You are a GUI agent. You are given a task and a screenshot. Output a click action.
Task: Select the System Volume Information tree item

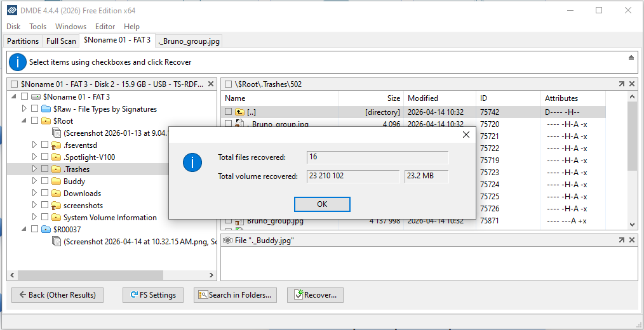[x=110, y=217]
